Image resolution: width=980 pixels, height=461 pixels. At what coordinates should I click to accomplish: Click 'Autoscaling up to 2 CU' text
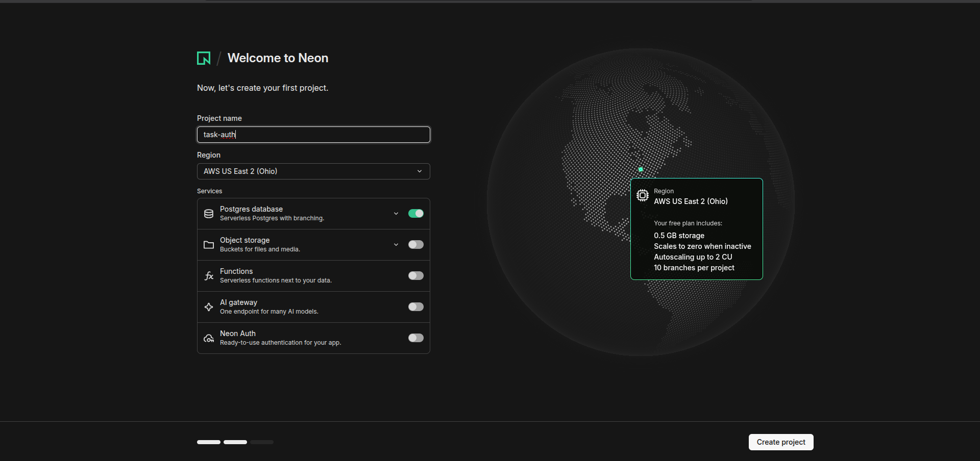tap(693, 257)
